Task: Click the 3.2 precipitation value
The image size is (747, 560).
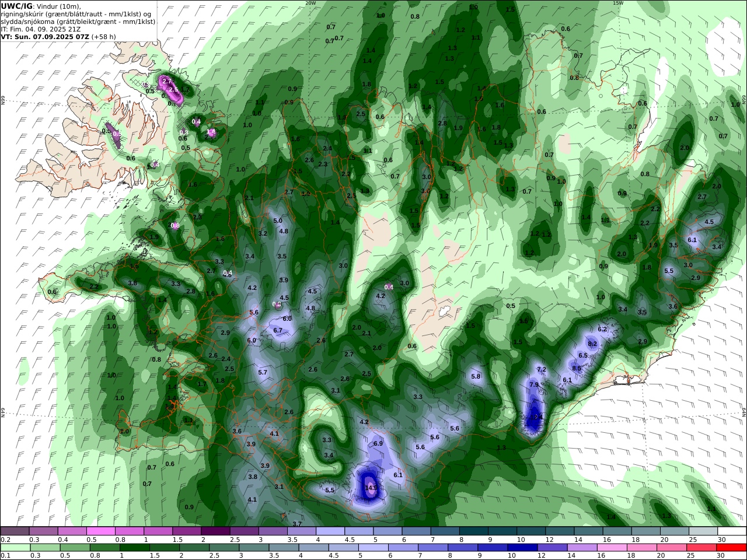Action: 263,234
